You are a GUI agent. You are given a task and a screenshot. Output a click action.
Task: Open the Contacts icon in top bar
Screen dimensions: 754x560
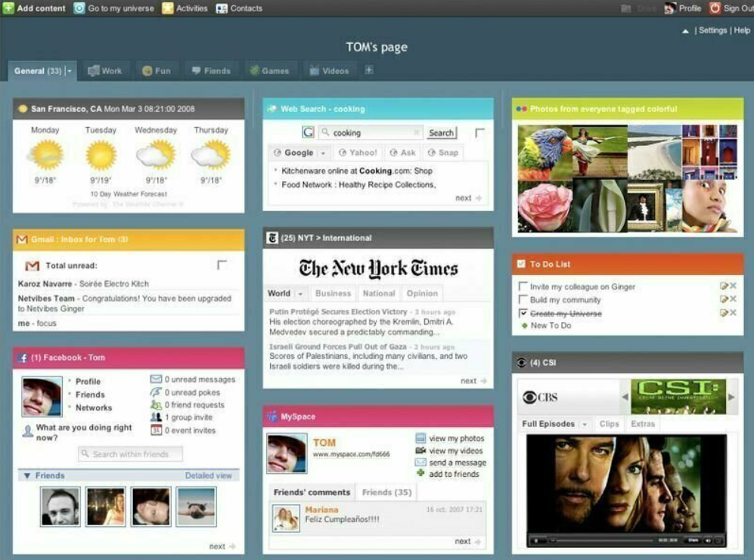pyautogui.click(x=222, y=8)
